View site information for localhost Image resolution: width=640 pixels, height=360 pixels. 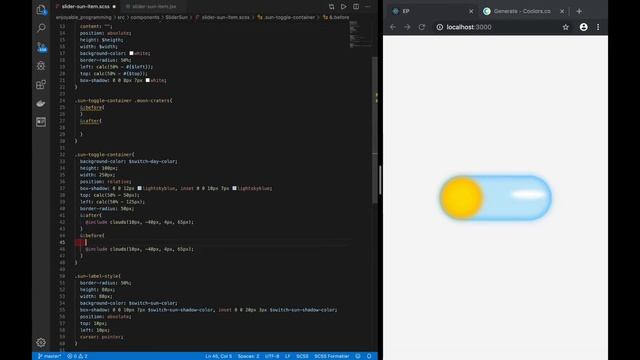click(440, 27)
